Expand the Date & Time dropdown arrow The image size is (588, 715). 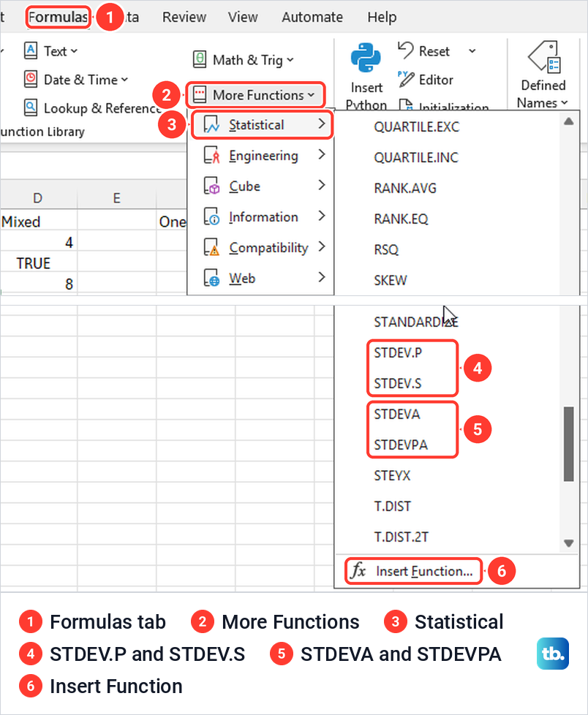pos(124,80)
